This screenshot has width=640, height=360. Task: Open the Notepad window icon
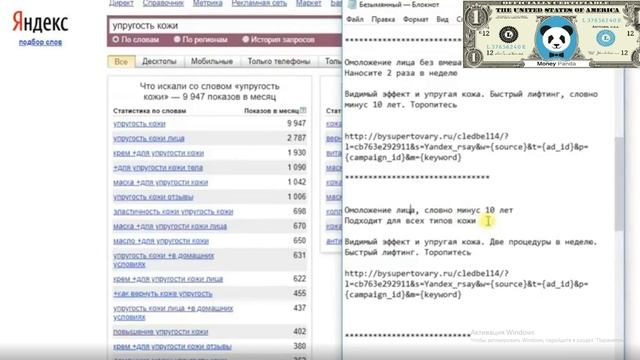click(x=351, y=4)
